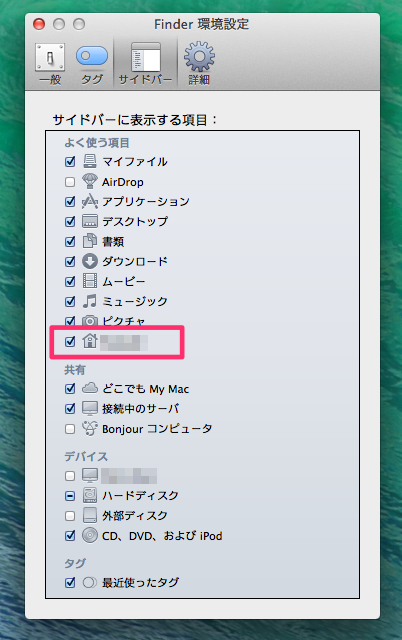Viewport: 402px width, 640px height.
Task: Toggle the ミュージック checkbox
Action: click(x=70, y=301)
